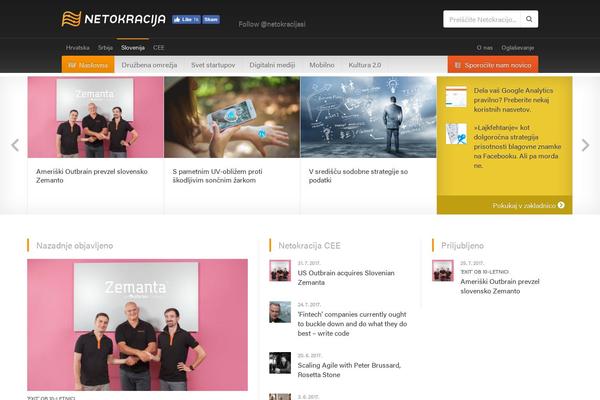This screenshot has height=400, width=600.
Task: Click Priljubljeno section heading
Action: coord(462,245)
